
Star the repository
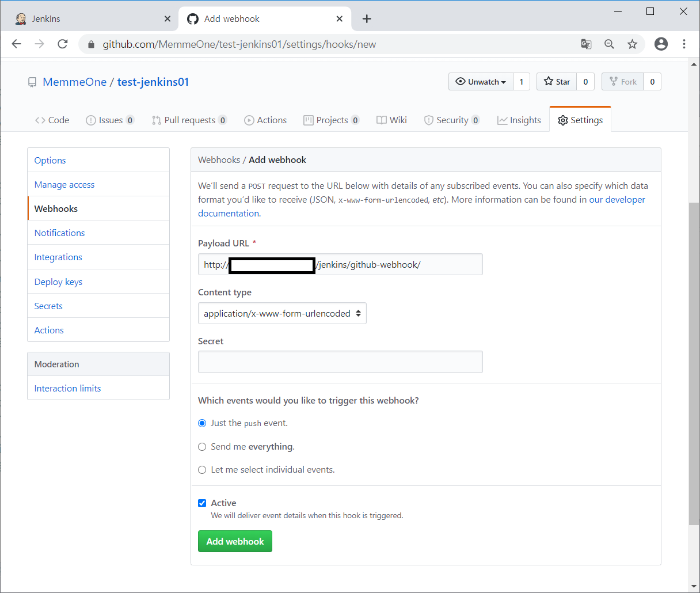click(557, 82)
